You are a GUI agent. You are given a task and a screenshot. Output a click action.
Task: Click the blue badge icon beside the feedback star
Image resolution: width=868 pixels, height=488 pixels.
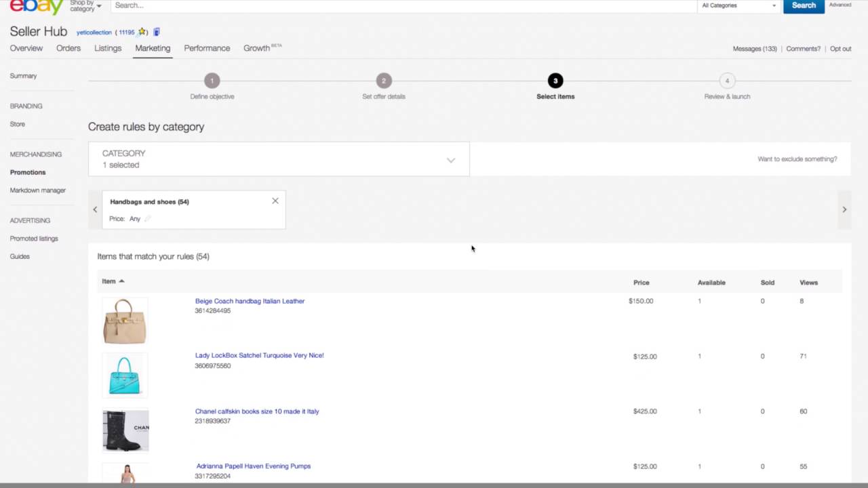[x=157, y=32]
